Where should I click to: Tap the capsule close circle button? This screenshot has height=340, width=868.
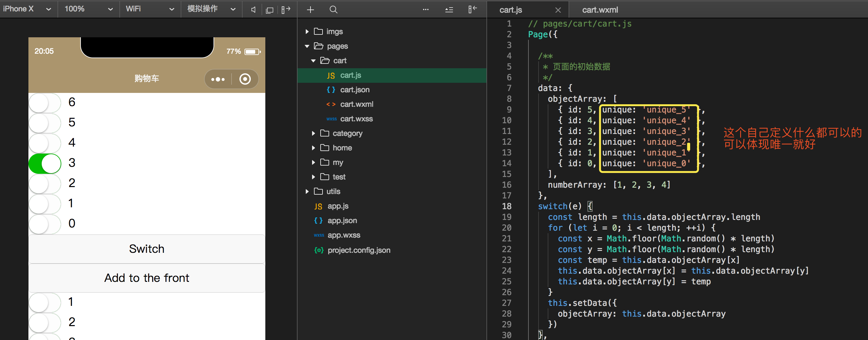245,79
